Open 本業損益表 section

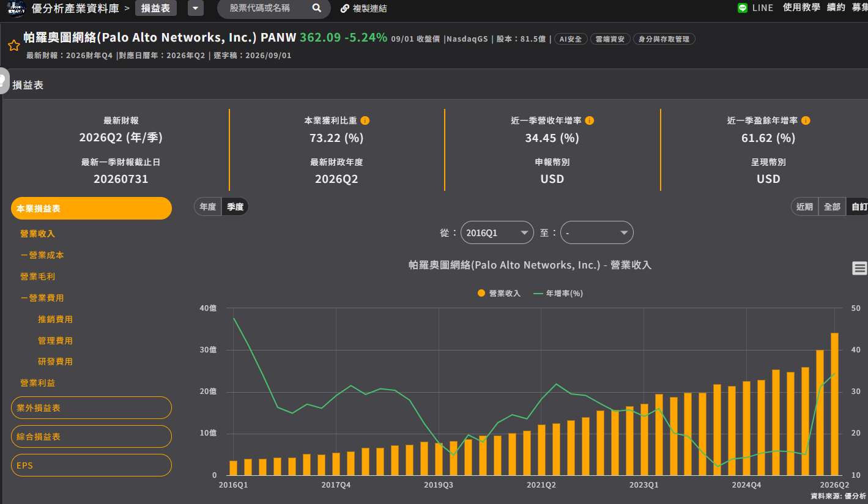pyautogui.click(x=91, y=208)
